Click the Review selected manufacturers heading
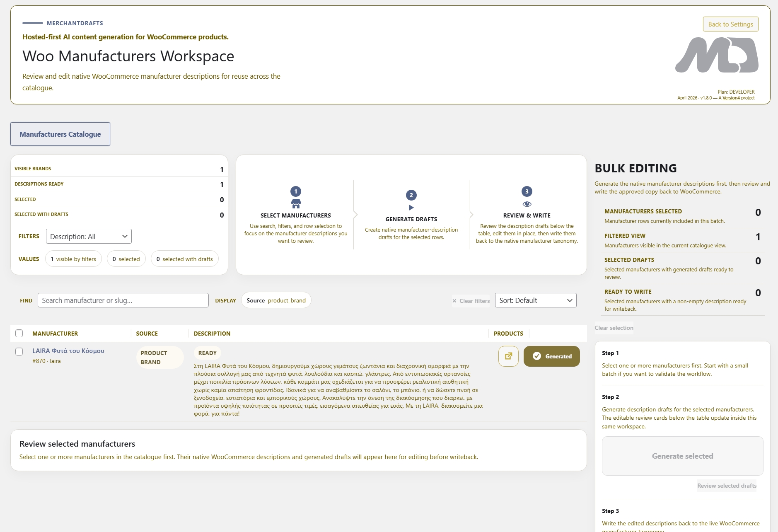 tap(77, 444)
